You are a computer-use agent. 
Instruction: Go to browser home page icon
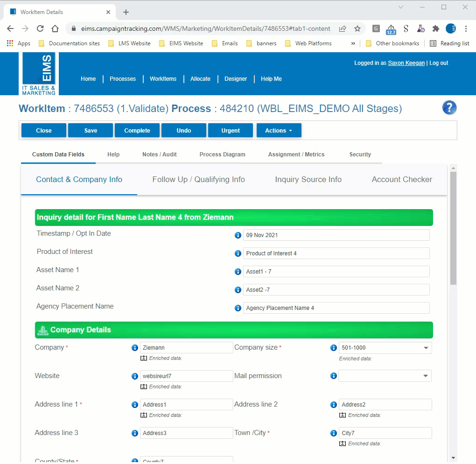click(55, 28)
